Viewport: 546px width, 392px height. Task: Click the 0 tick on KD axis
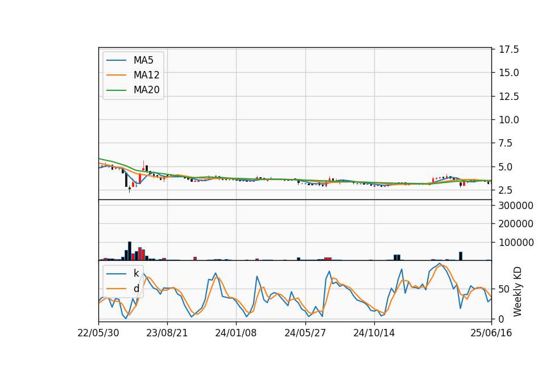point(502,319)
